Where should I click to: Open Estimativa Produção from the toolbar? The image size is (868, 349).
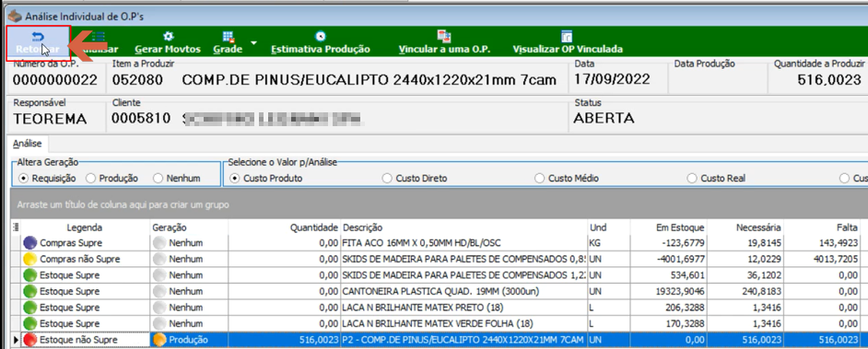coord(320,43)
